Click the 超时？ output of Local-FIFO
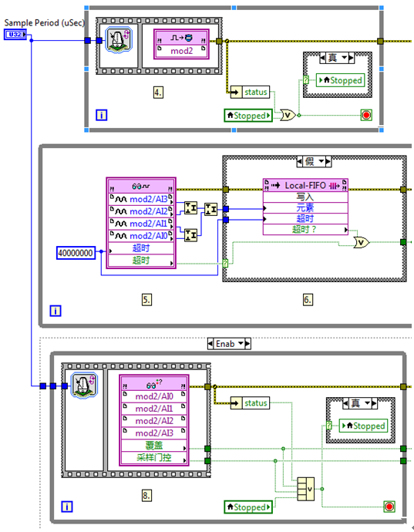Screen dimensions: 414x532 305,229
